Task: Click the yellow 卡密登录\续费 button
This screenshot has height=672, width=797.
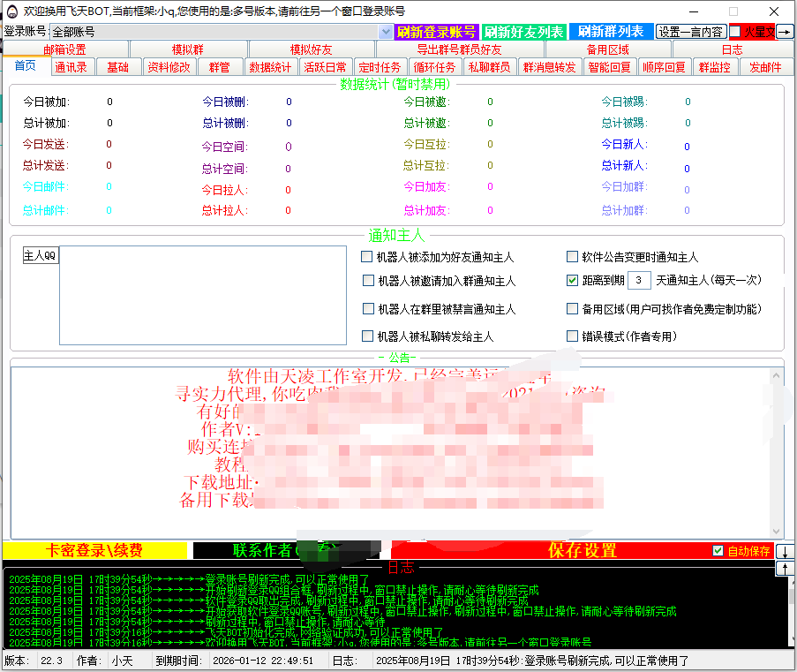Action: tap(94, 551)
